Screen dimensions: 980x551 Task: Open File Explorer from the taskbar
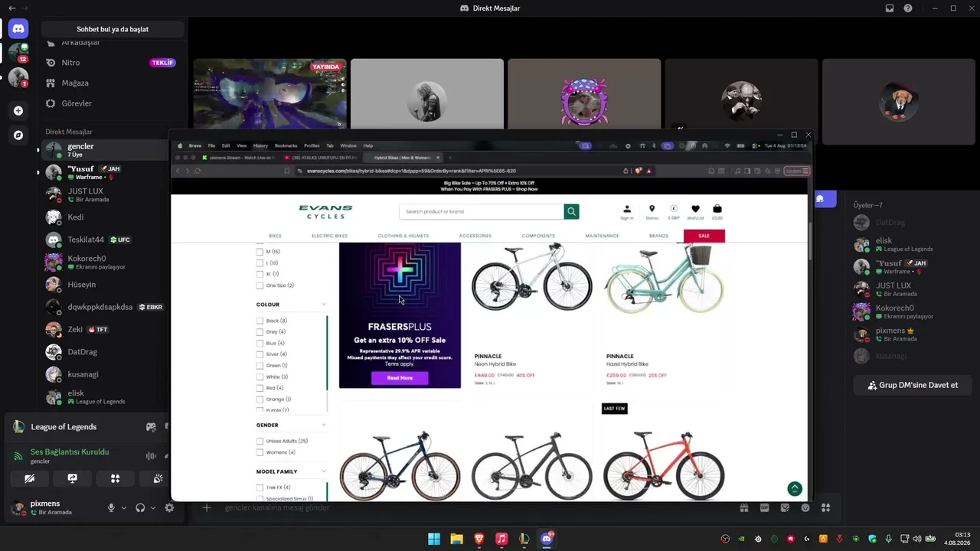tap(456, 539)
